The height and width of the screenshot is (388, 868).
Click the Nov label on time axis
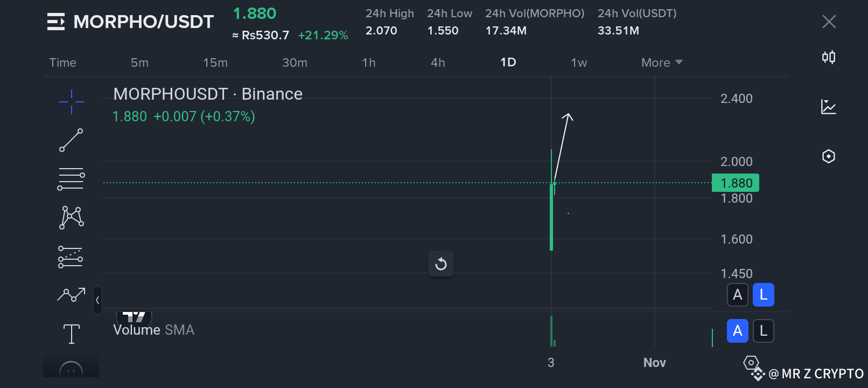tap(655, 363)
